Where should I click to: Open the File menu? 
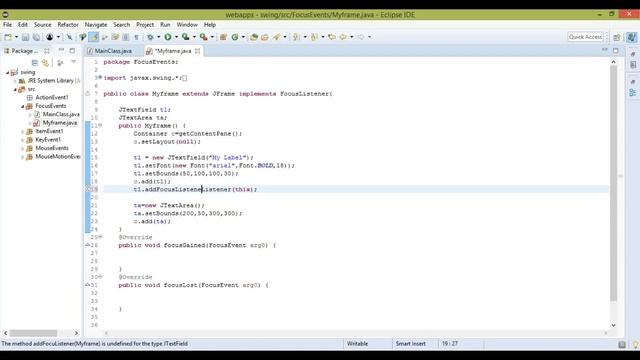point(7,25)
